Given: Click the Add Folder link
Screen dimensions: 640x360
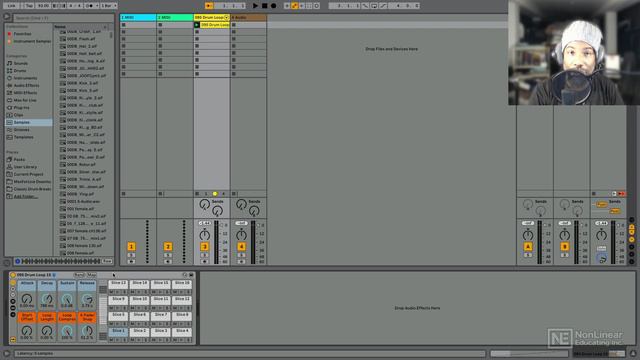Looking at the screenshot, I should tap(25, 196).
